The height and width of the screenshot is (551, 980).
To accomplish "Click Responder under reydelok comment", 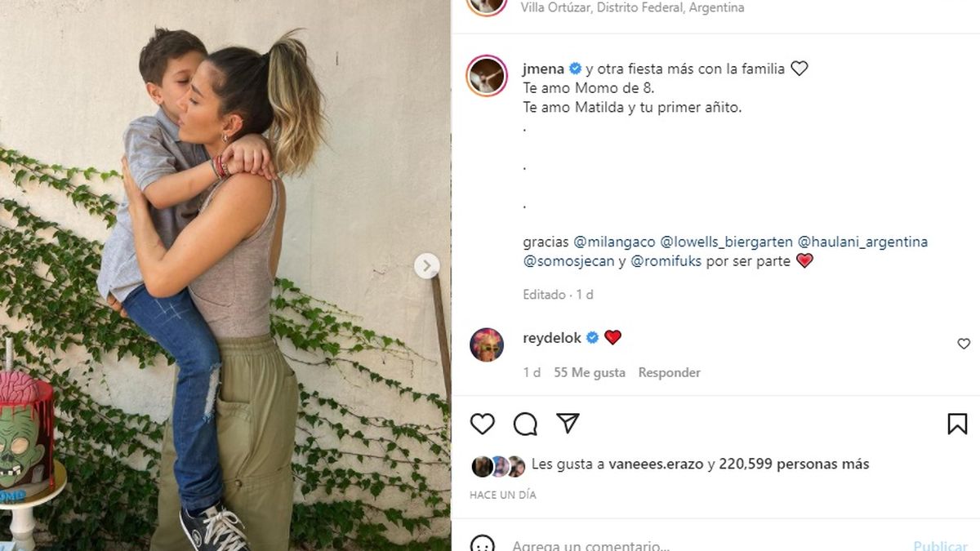I will coord(670,372).
